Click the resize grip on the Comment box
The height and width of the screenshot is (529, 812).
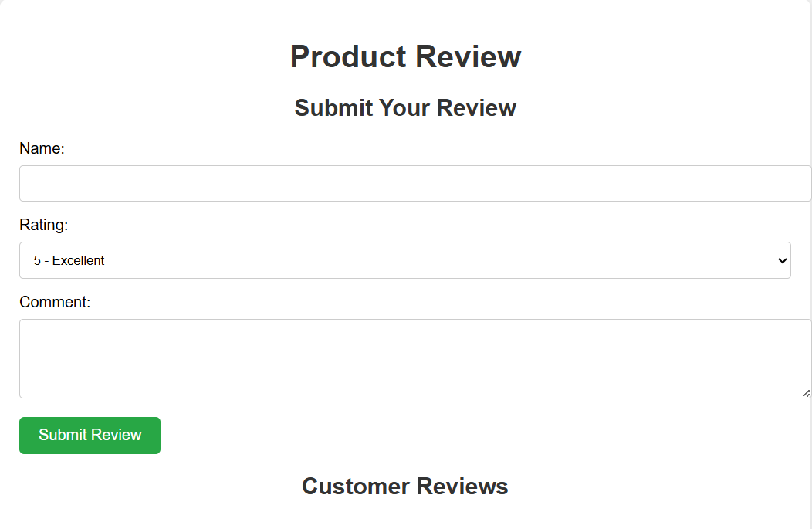(807, 394)
